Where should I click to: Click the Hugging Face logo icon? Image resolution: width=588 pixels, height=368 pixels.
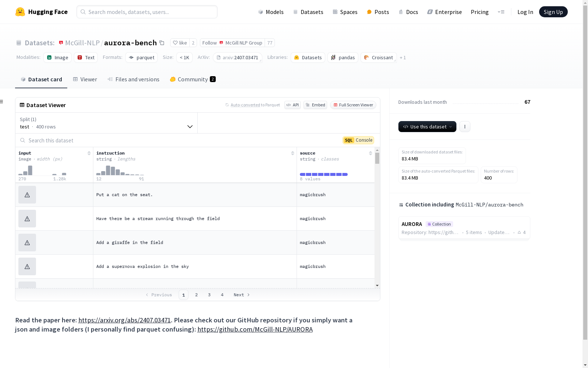(x=20, y=12)
